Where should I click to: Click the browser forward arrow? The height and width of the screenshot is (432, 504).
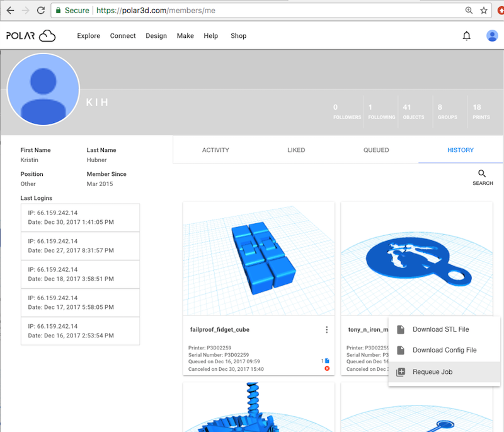26,10
